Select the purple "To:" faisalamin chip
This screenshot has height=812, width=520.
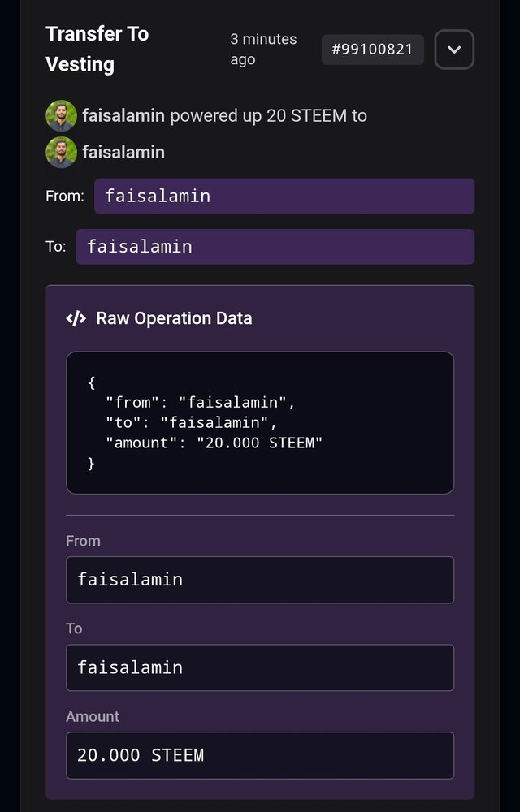(x=275, y=246)
